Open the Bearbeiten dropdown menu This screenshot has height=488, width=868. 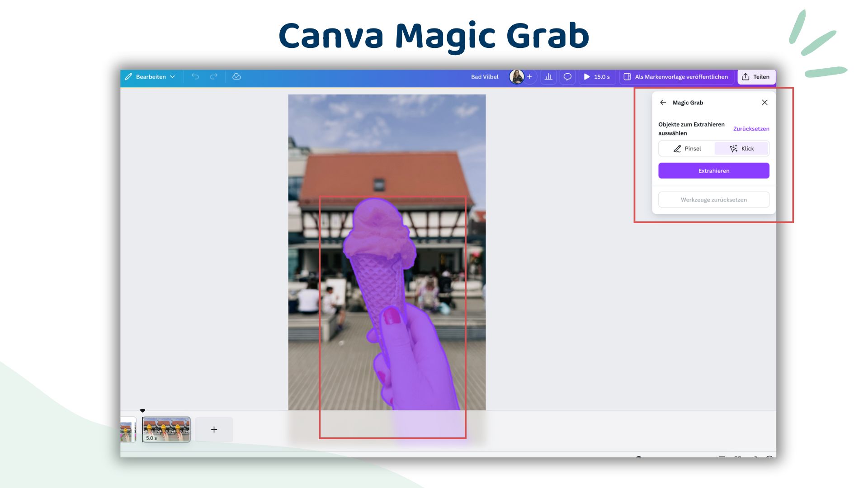click(150, 77)
